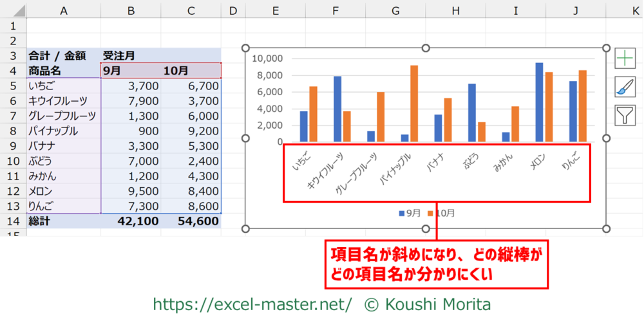The width and height of the screenshot is (644, 314).
Task: Click the top-right chart resize handle
Action: click(606, 48)
